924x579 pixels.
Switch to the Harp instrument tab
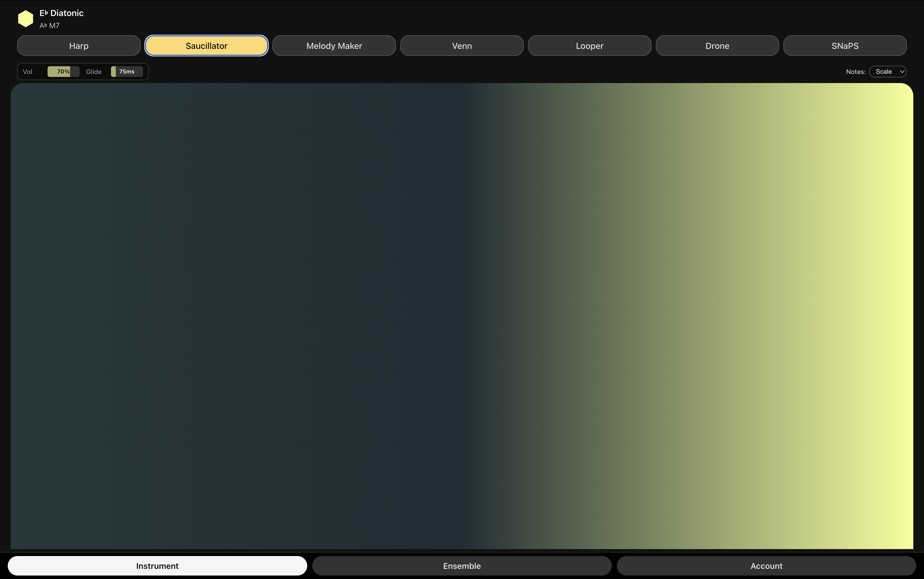pos(79,46)
